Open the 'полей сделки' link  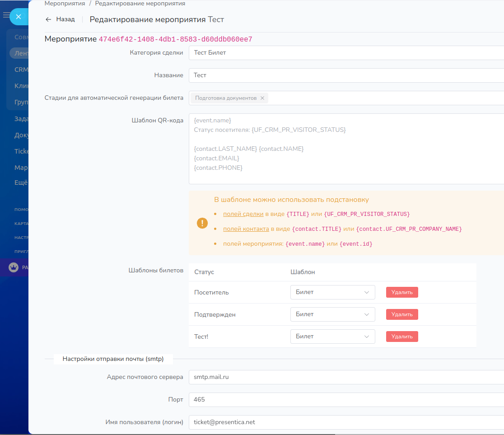(243, 214)
